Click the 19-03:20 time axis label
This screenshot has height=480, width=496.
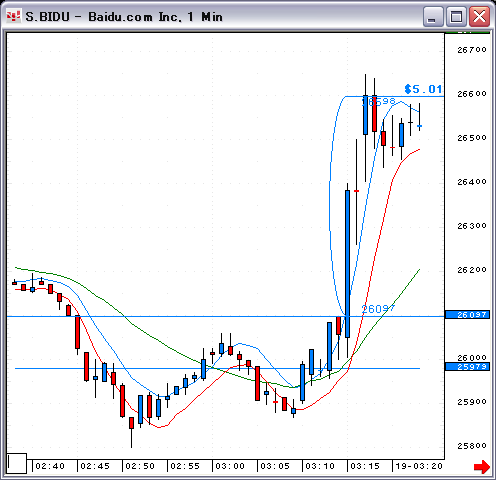click(x=419, y=466)
